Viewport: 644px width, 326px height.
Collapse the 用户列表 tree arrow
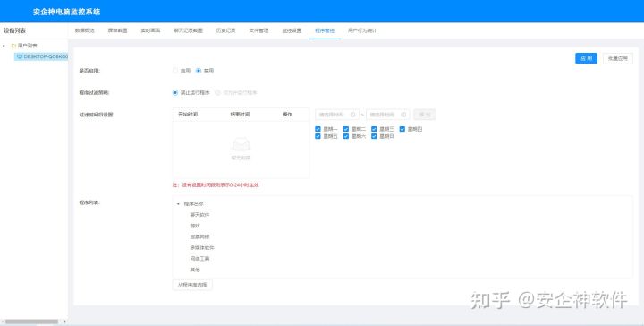[4, 46]
